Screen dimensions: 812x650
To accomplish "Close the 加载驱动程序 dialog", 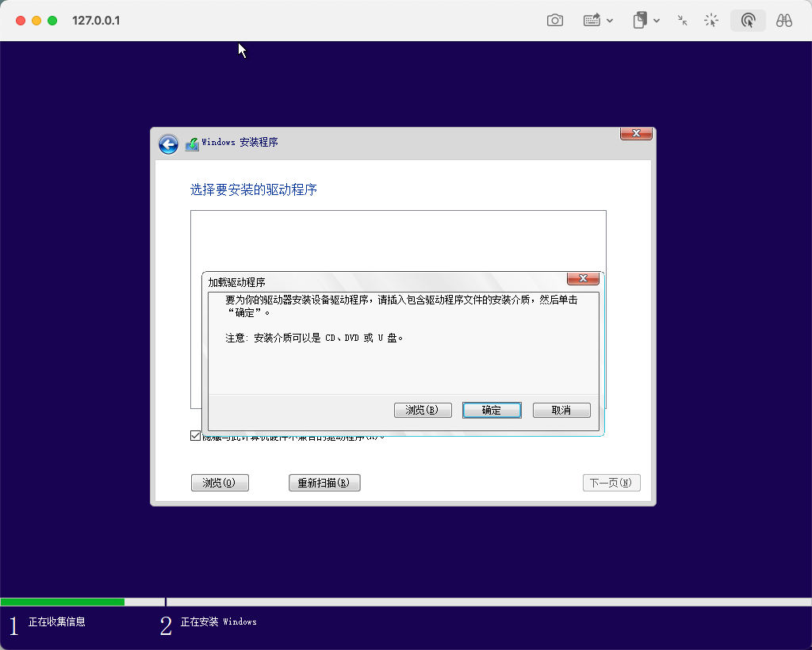I will click(x=583, y=278).
